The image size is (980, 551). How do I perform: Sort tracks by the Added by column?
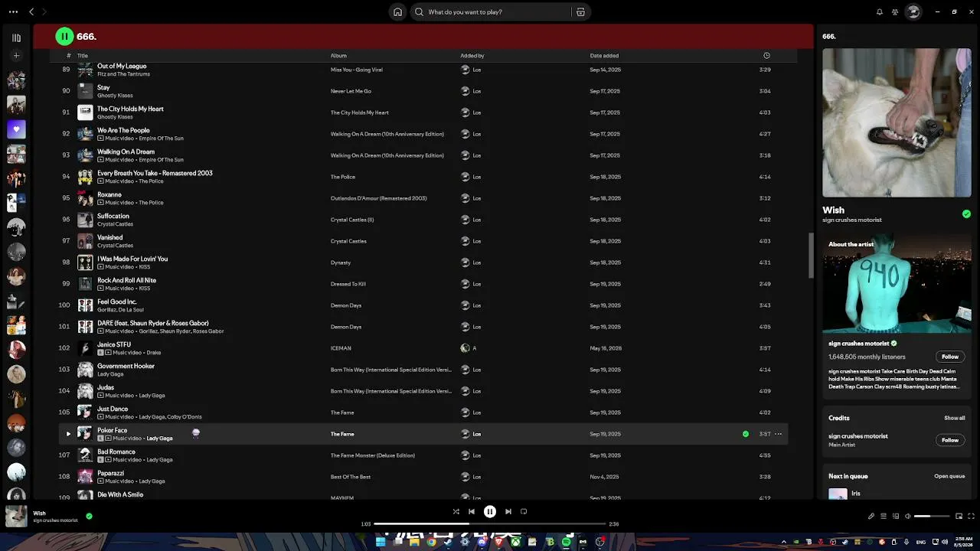(x=472, y=56)
